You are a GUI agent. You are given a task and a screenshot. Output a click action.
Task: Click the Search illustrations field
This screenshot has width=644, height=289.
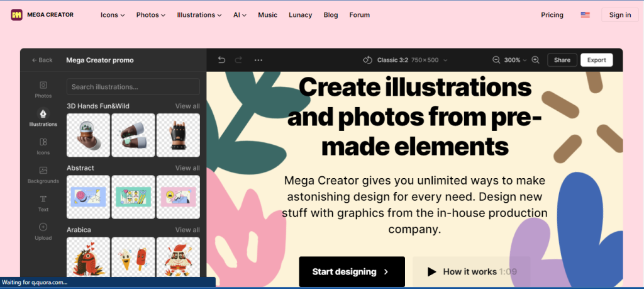click(x=133, y=87)
